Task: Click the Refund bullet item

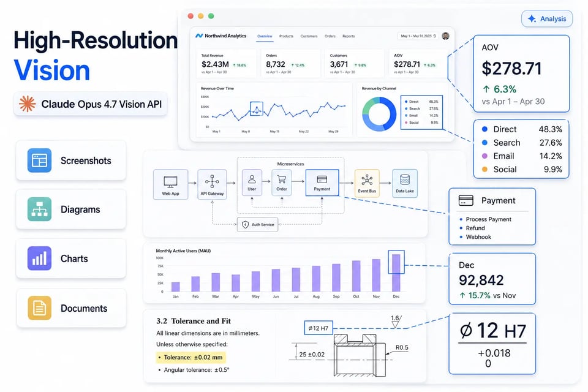Action: 472,228
